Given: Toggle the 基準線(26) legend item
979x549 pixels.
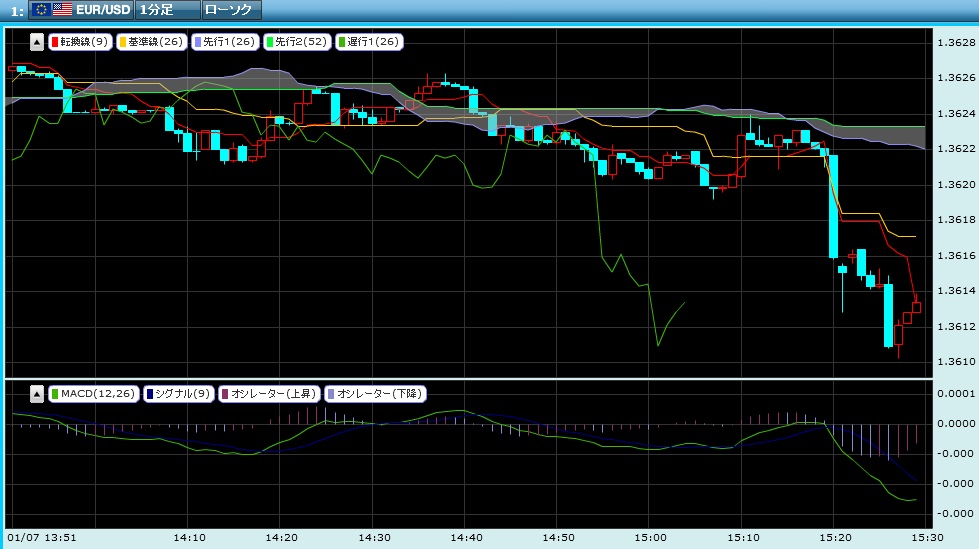Looking at the screenshot, I should coord(152,42).
